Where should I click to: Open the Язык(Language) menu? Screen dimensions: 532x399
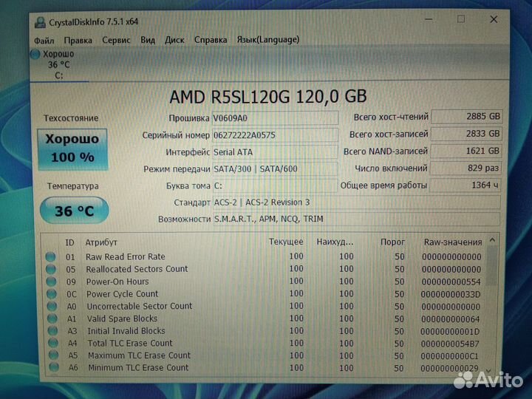click(267, 40)
